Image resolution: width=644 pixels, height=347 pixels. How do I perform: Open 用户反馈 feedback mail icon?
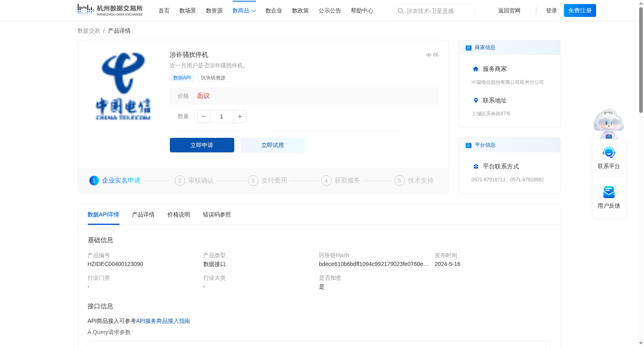pyautogui.click(x=609, y=192)
